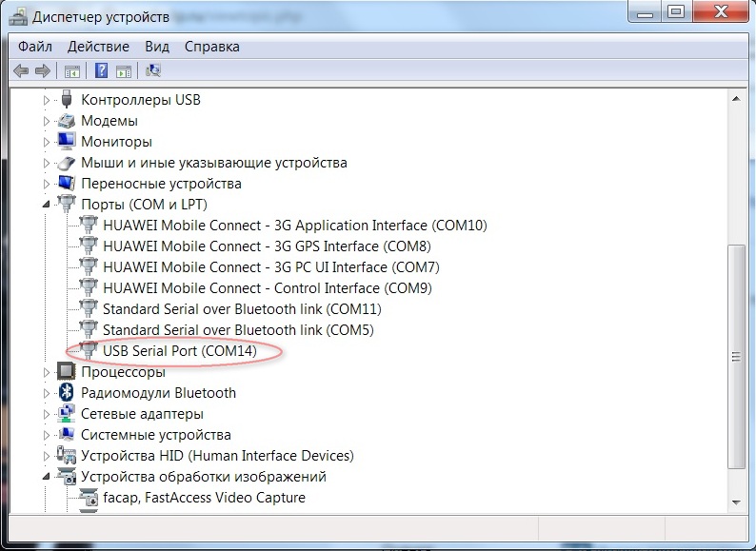Screen dimensions: 756x551
Task: Collapse the Порты (COM и LPT) node
Action: pos(47,205)
